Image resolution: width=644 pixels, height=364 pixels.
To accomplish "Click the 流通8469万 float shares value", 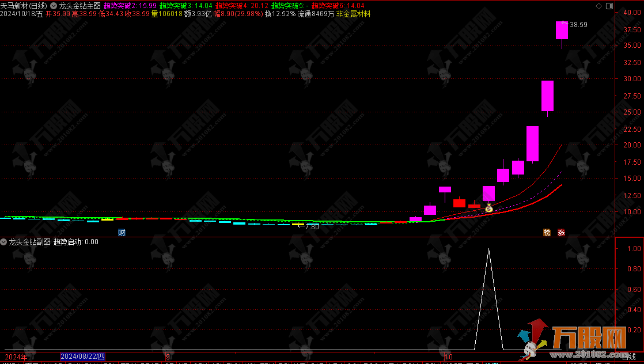I will pos(316,14).
